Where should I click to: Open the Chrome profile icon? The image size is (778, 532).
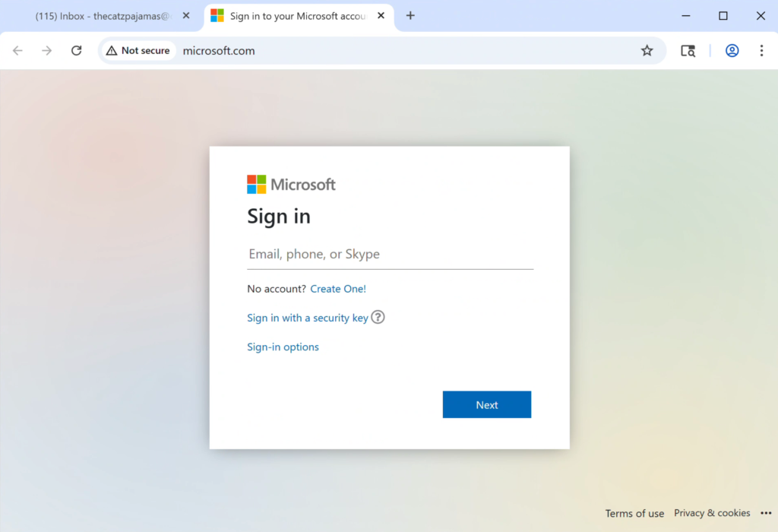pyautogui.click(x=732, y=51)
